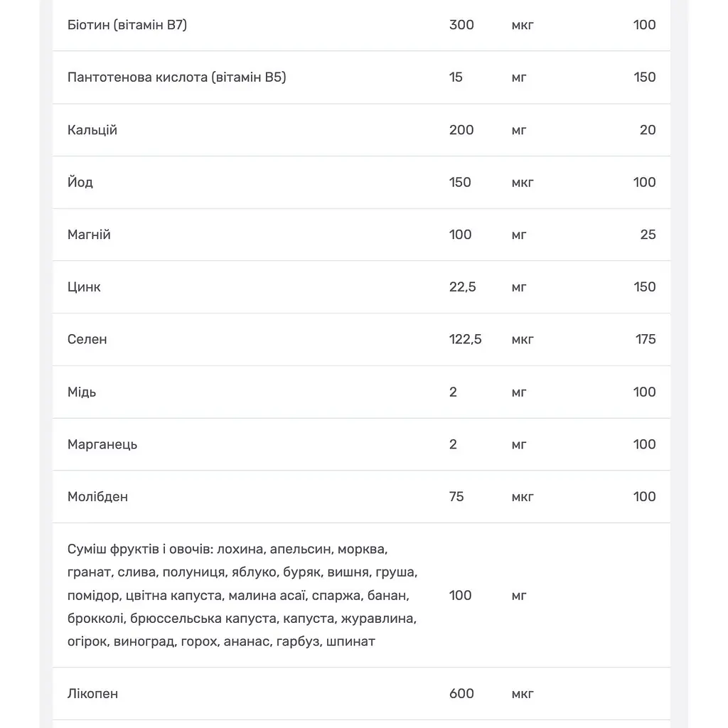Click the 20 percent value for Кальцій

click(648, 130)
